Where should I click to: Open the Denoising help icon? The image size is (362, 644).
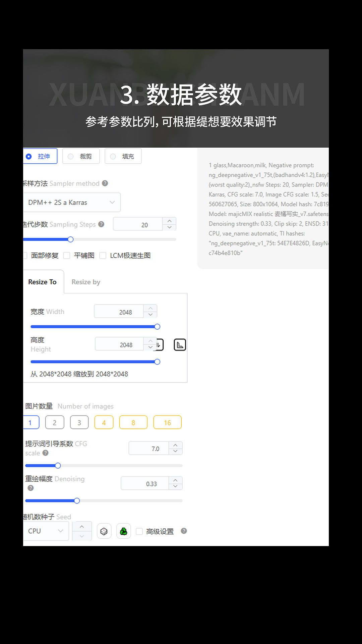coord(31,488)
